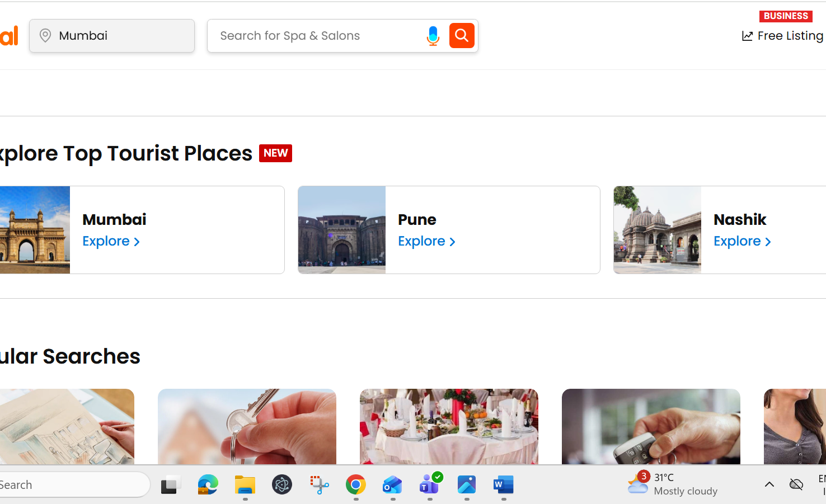This screenshot has height=504, width=826.
Task: Open the architectural sketch search card
Action: (x=67, y=427)
